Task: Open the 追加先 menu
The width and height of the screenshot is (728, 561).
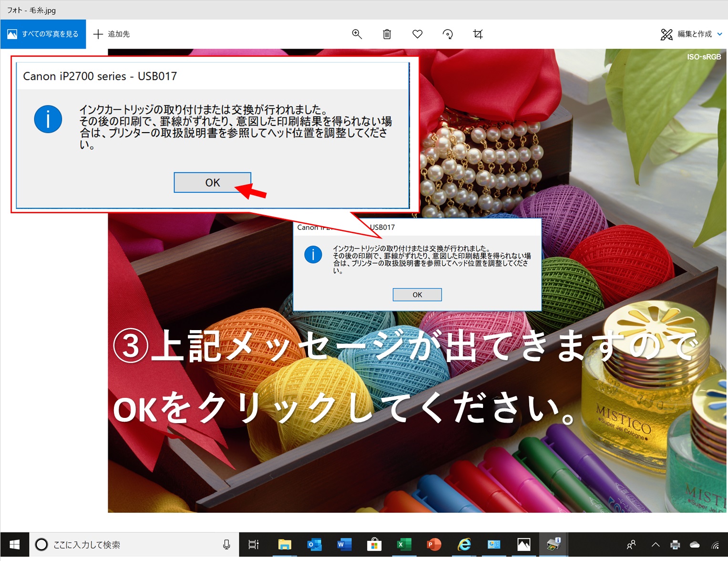Action: tap(112, 34)
